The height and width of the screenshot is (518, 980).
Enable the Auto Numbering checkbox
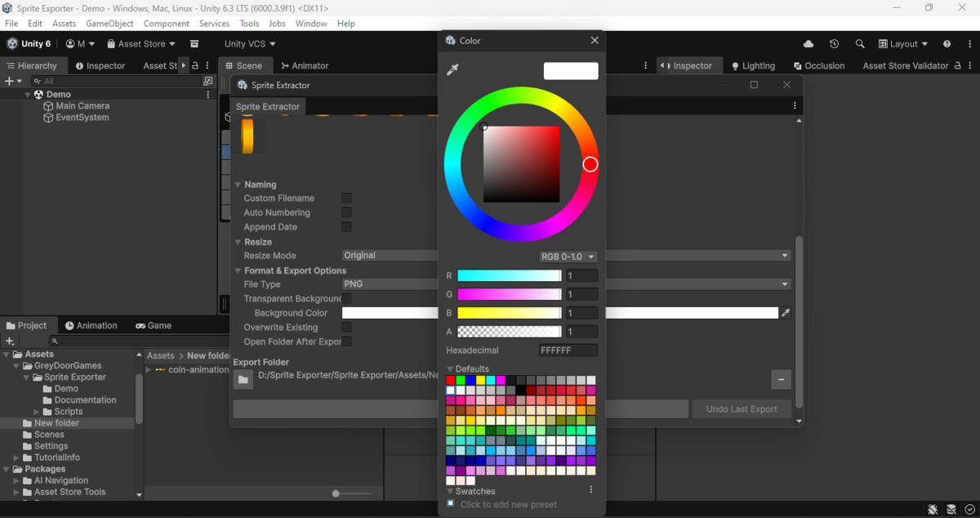click(x=346, y=212)
